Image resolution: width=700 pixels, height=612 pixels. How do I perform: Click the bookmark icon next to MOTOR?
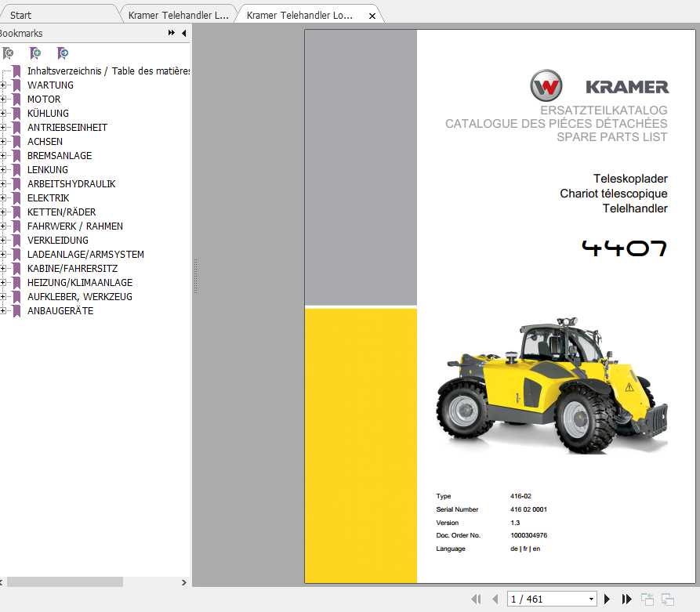click(x=16, y=99)
